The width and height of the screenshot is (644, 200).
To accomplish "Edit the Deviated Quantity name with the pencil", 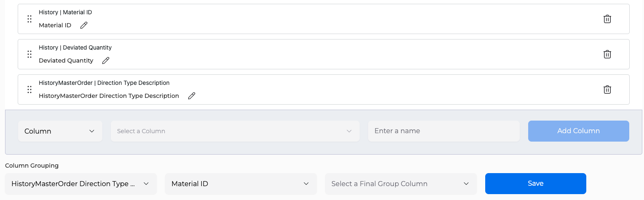I will click(x=106, y=61).
